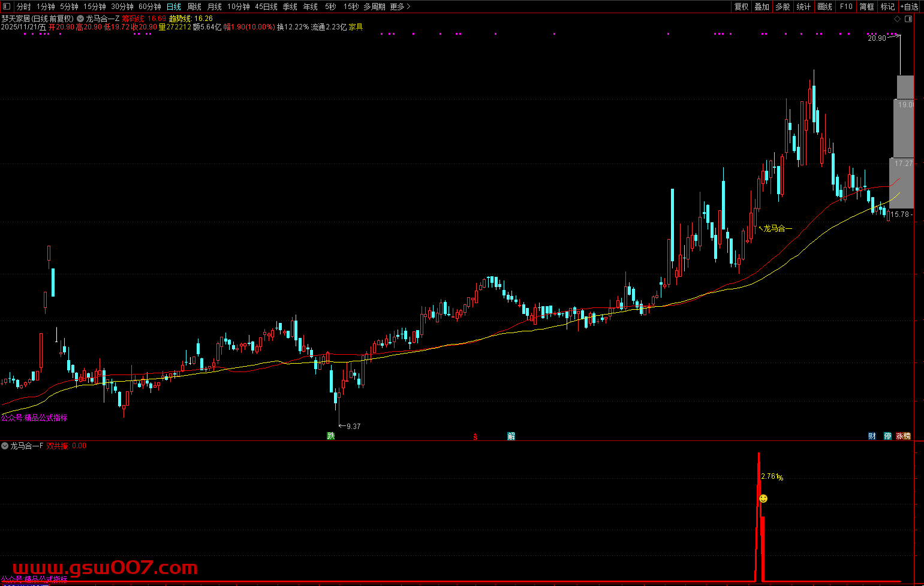Image resolution: width=924 pixels, height=586 pixels.
Task: Select the 60分钟 period tab
Action: pyautogui.click(x=149, y=7)
